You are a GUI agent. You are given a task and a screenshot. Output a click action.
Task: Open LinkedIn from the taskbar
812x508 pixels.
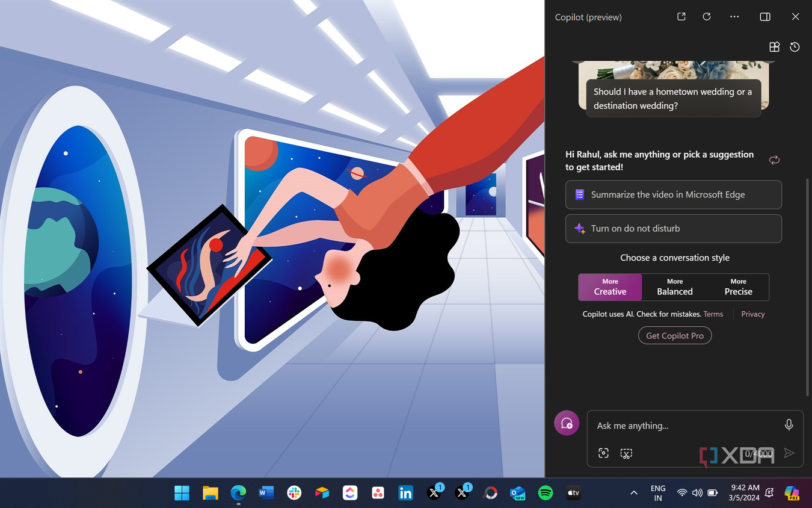406,493
